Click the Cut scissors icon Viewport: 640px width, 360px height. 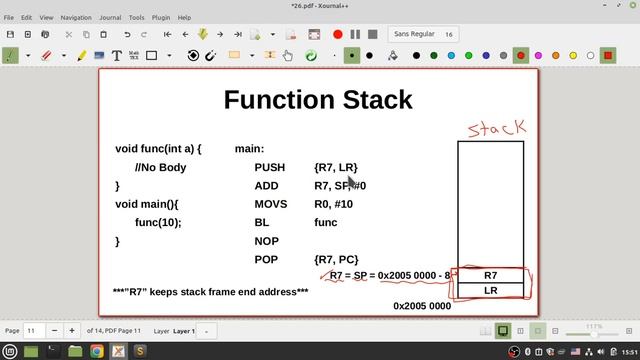[x=69, y=35]
